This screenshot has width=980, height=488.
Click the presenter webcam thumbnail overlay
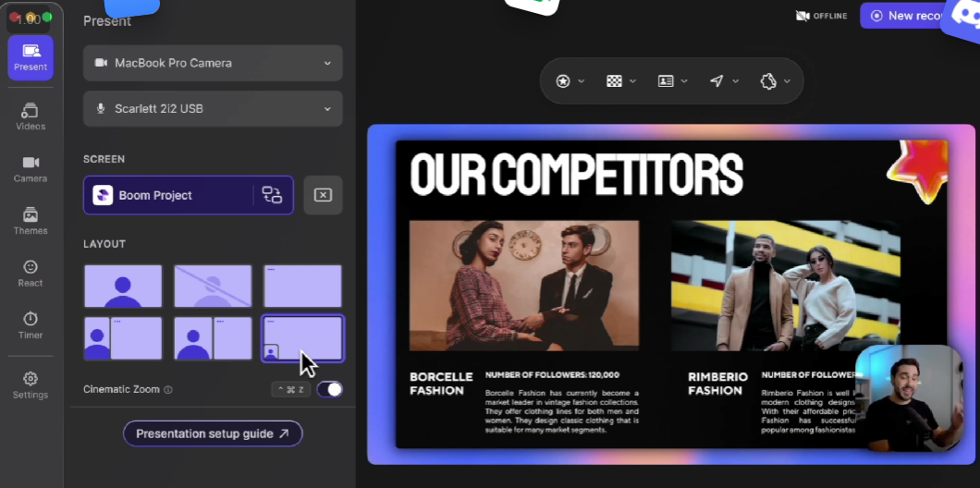pos(909,397)
